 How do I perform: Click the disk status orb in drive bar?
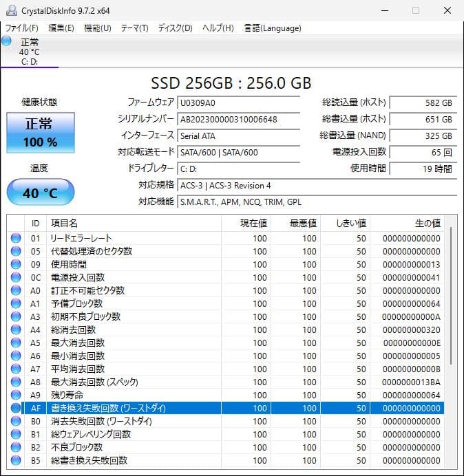coord(7,41)
